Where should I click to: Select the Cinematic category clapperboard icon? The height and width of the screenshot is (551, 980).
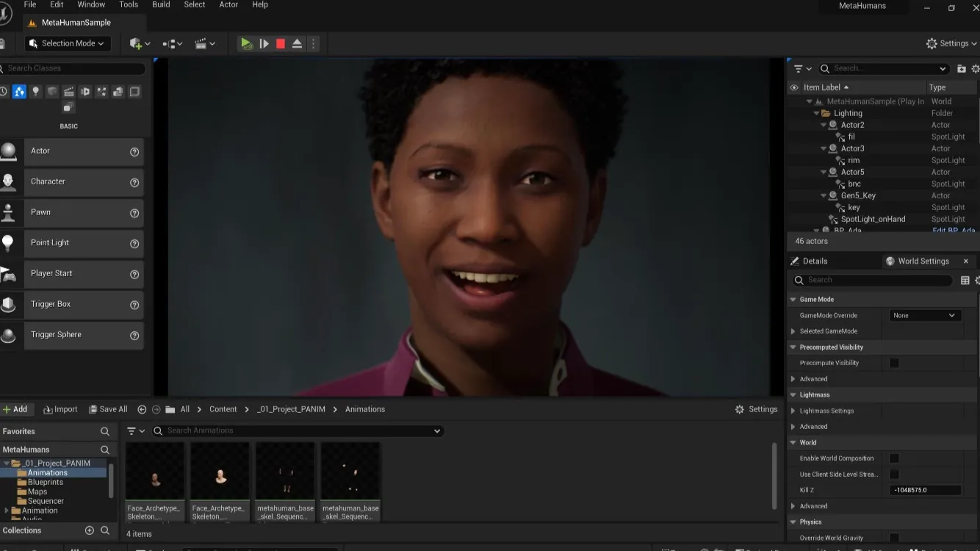click(68, 92)
